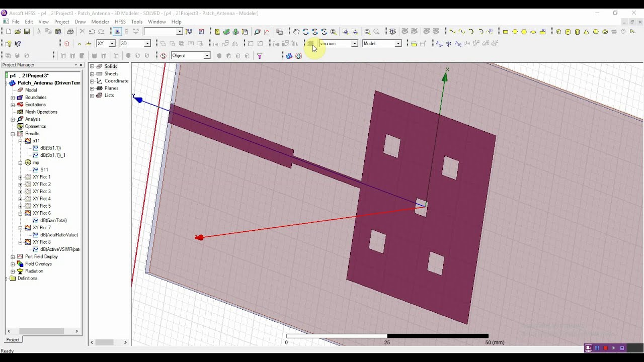Open the Model type dropdown

click(x=398, y=44)
